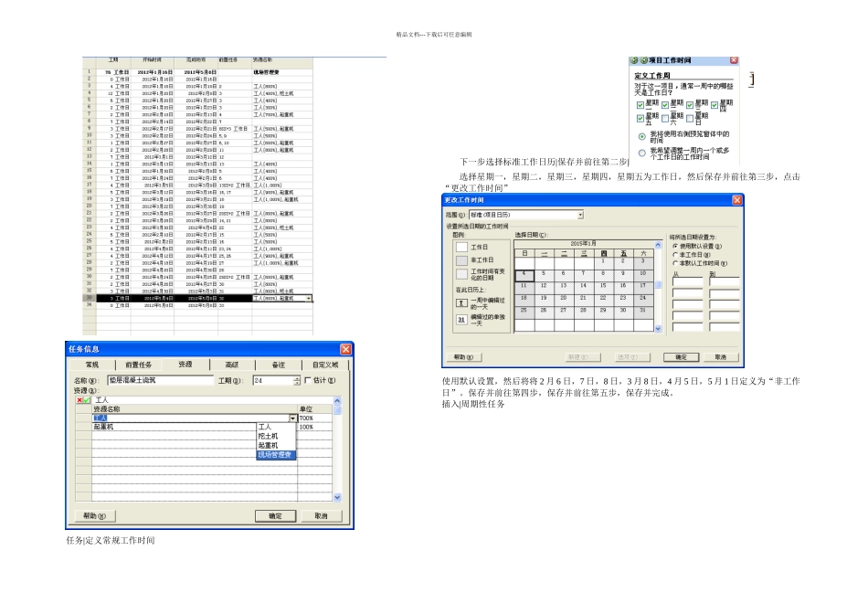
Task: Select calendar day 4 in 2015年1月
Action: [x=524, y=276]
